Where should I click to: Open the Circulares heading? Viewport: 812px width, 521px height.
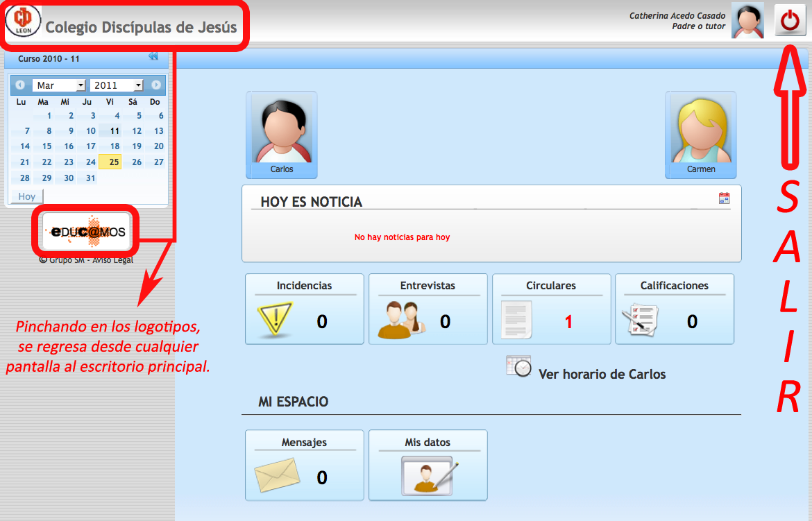[x=551, y=285]
